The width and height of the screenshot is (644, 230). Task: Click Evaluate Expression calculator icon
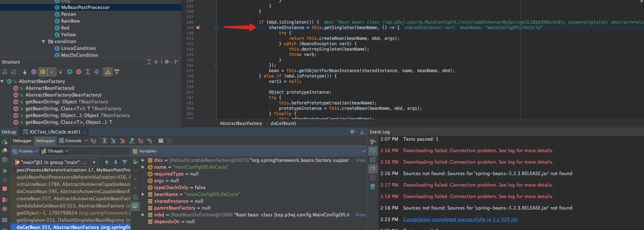pos(161,141)
